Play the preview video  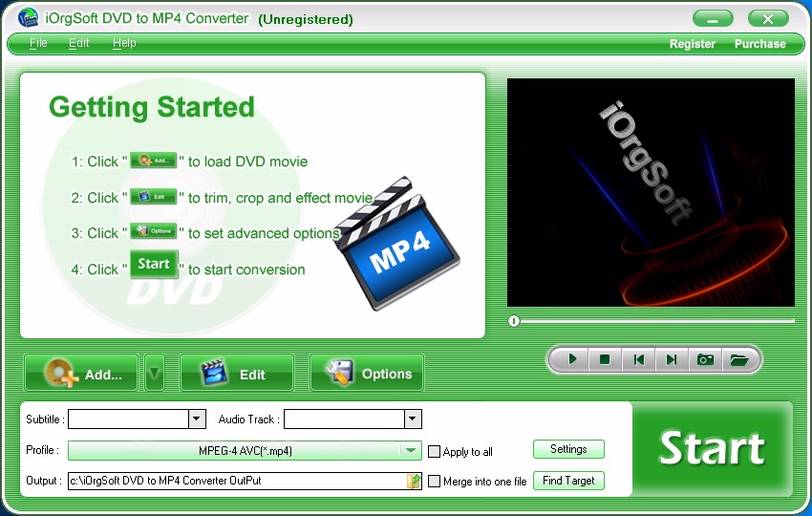point(571,359)
